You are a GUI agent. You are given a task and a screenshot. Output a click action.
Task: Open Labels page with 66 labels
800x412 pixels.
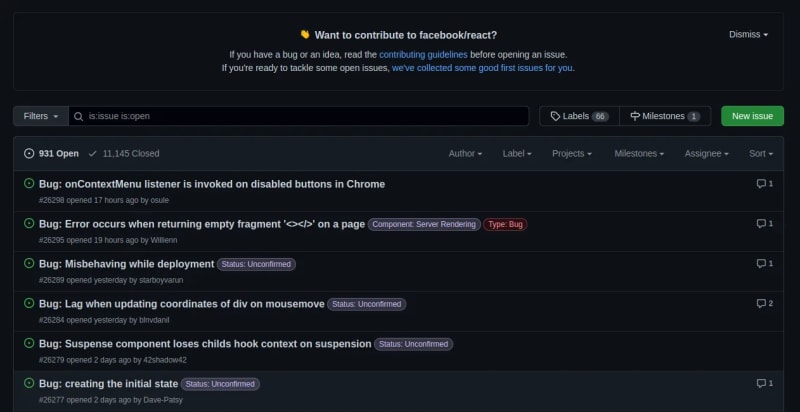(x=580, y=116)
